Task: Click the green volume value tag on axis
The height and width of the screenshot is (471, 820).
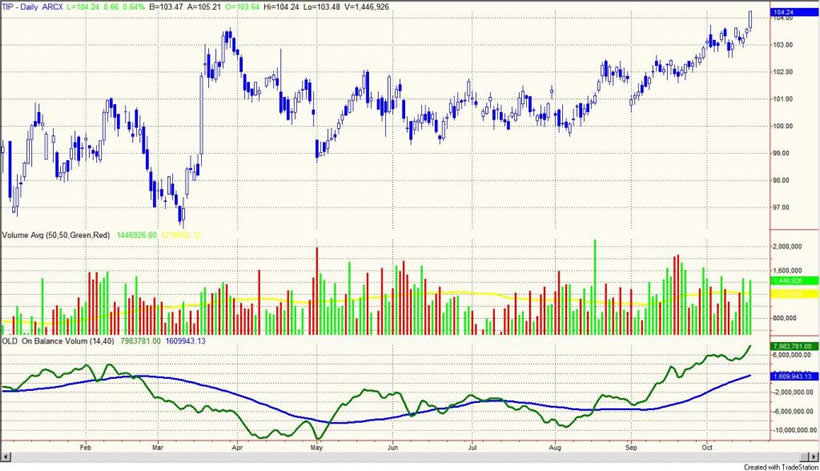Action: pyautogui.click(x=794, y=281)
